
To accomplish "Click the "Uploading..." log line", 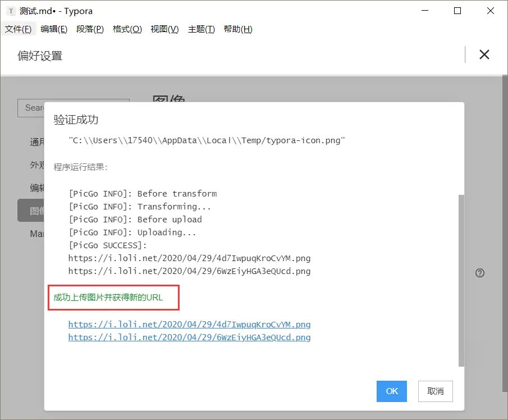I will point(132,232).
